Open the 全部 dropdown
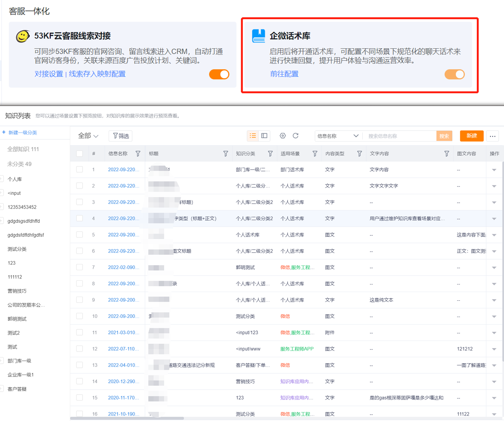This screenshot has height=421, width=504. (x=88, y=136)
